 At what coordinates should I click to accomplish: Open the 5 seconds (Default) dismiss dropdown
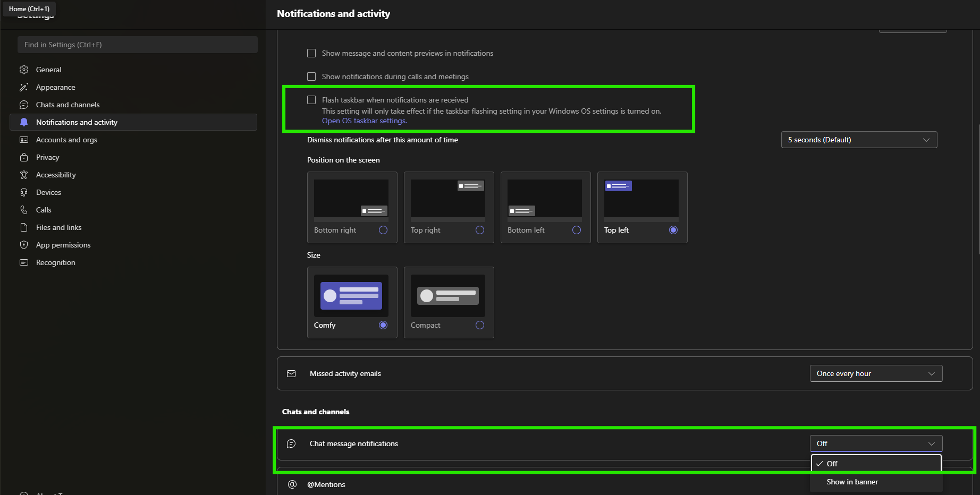tap(859, 140)
